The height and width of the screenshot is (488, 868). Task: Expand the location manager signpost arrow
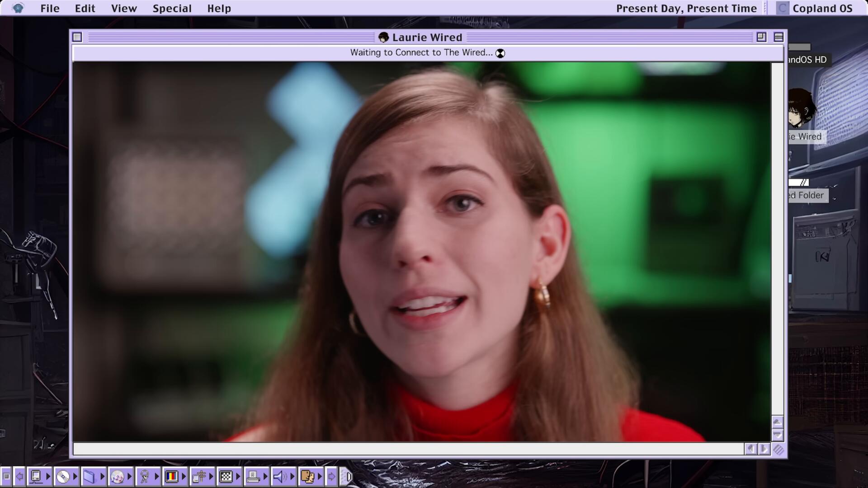211,476
